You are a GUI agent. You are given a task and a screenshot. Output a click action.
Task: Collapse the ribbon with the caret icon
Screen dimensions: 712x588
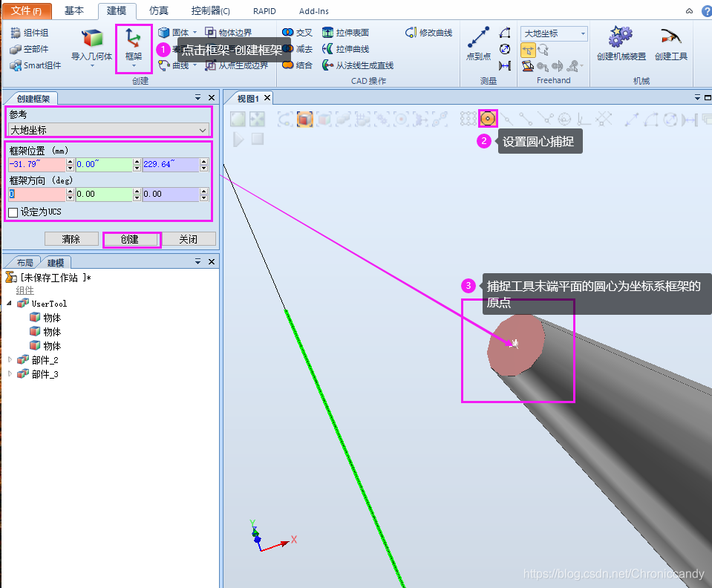[x=689, y=11]
